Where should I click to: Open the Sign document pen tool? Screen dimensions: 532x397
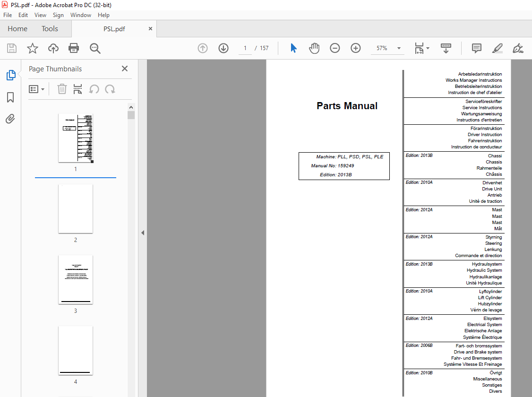(518, 48)
